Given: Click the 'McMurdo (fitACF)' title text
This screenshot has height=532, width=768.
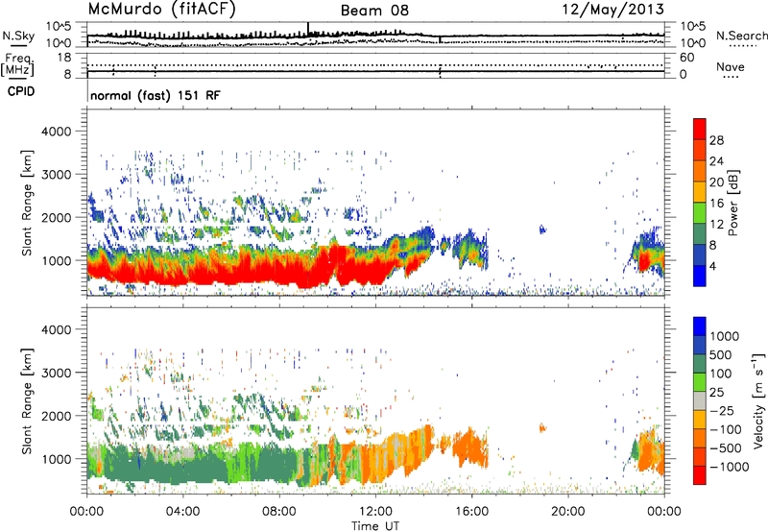Looking at the screenshot, I should [x=161, y=10].
